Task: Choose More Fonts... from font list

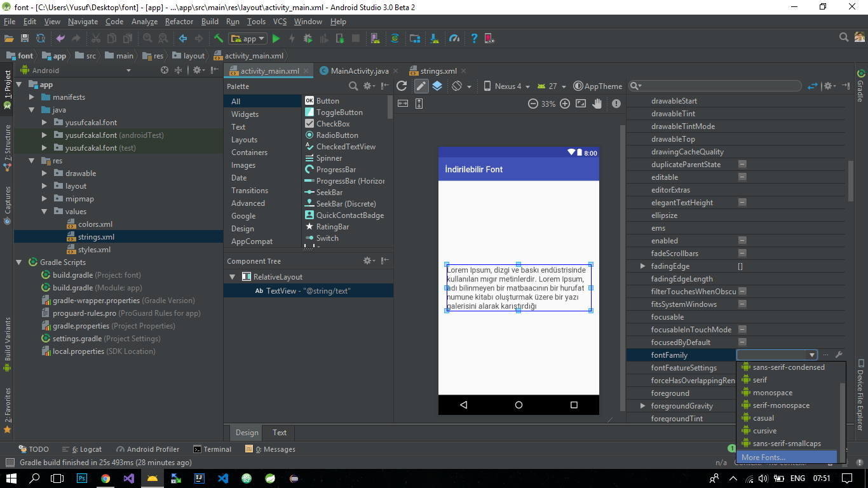Action: click(x=763, y=457)
